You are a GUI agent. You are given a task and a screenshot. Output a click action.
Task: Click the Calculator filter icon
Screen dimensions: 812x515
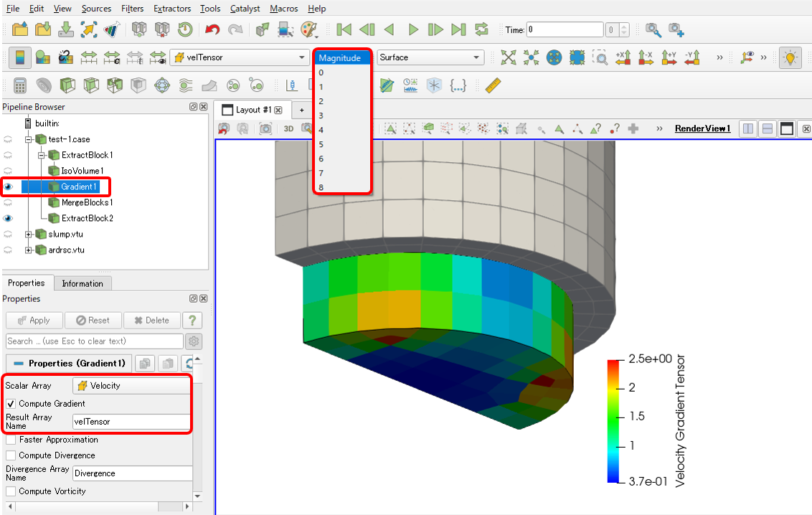(20, 85)
